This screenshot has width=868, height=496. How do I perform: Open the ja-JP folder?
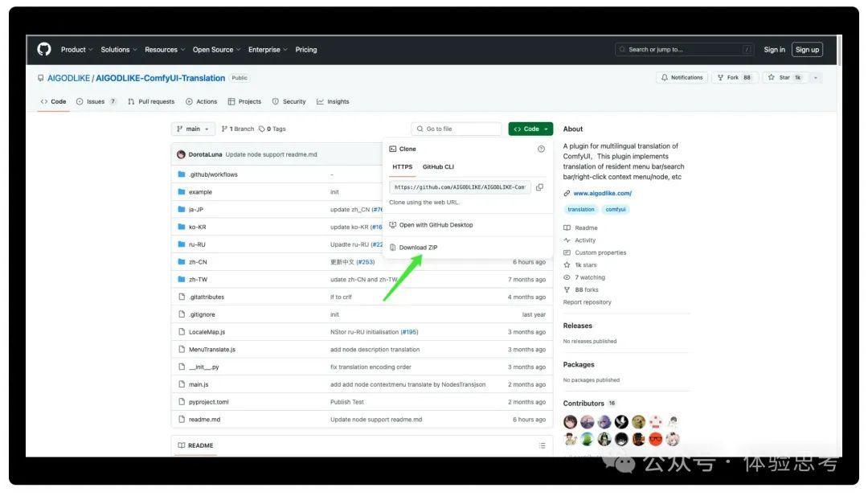[196, 210]
